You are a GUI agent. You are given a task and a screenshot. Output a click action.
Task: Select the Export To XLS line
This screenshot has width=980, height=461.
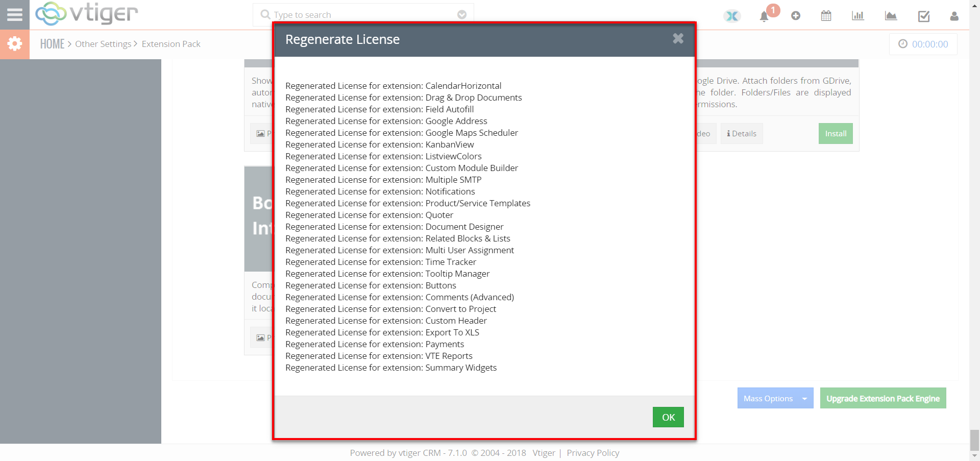tap(382, 332)
